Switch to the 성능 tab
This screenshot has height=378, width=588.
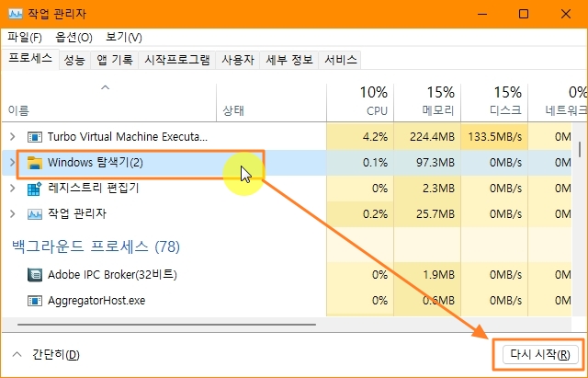tap(74, 60)
